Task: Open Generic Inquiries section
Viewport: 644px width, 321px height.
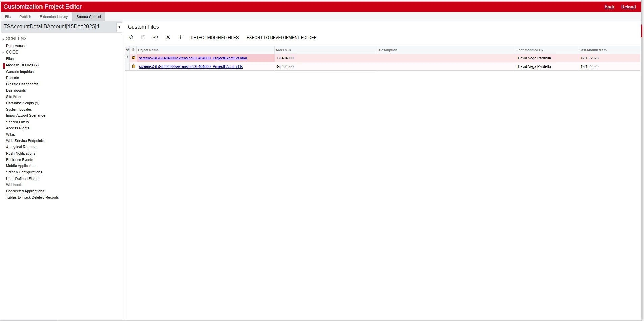Action: click(20, 72)
